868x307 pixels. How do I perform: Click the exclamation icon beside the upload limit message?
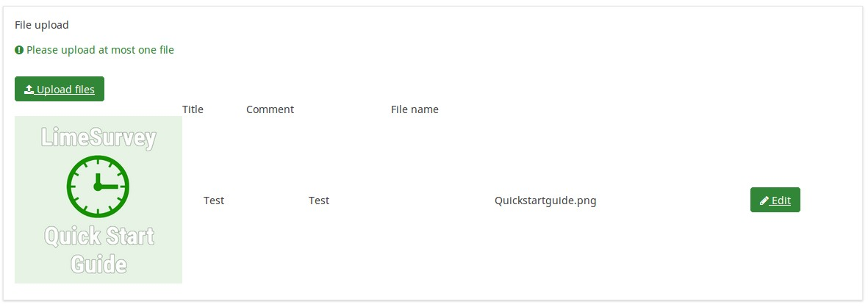pyautogui.click(x=19, y=51)
